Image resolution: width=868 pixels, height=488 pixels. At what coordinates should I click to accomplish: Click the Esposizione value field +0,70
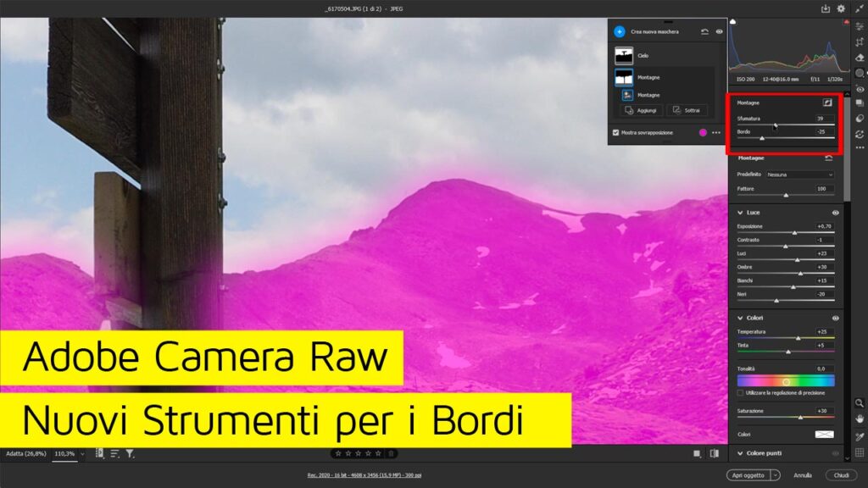[824, 226]
